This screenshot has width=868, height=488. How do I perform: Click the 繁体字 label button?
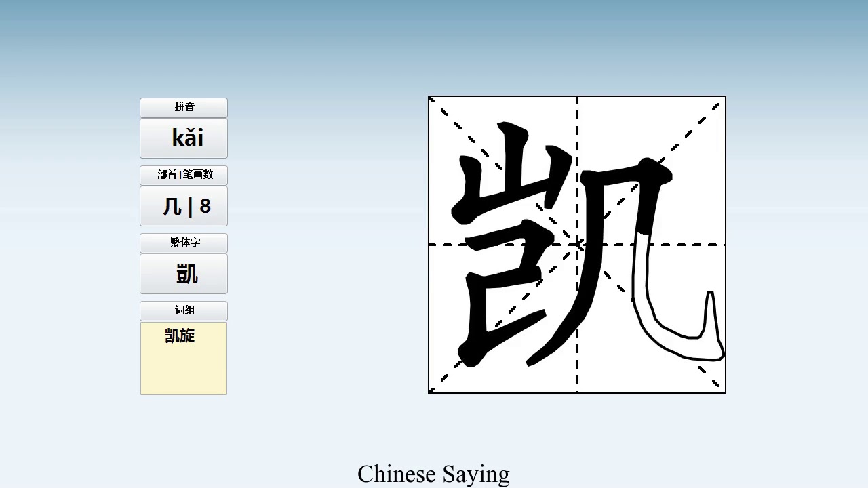coord(184,243)
